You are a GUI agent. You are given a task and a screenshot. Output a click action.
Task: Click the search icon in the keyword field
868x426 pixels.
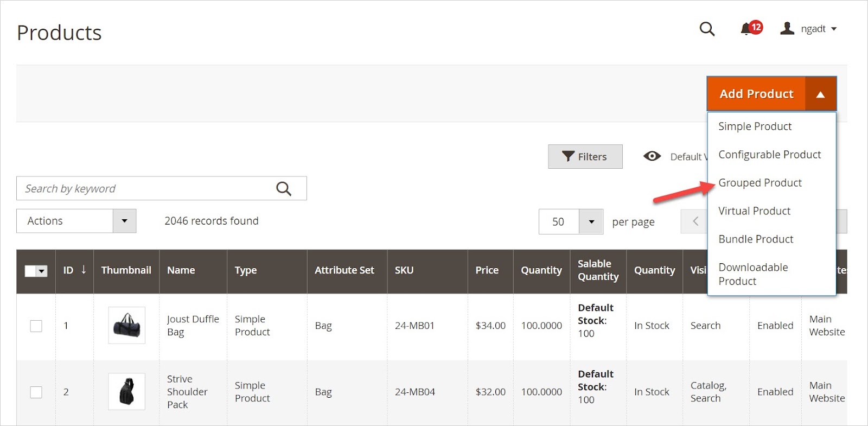coord(284,189)
